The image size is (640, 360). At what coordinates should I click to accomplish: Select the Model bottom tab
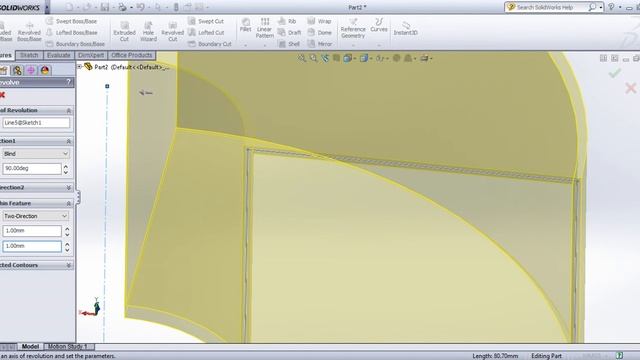point(30,347)
